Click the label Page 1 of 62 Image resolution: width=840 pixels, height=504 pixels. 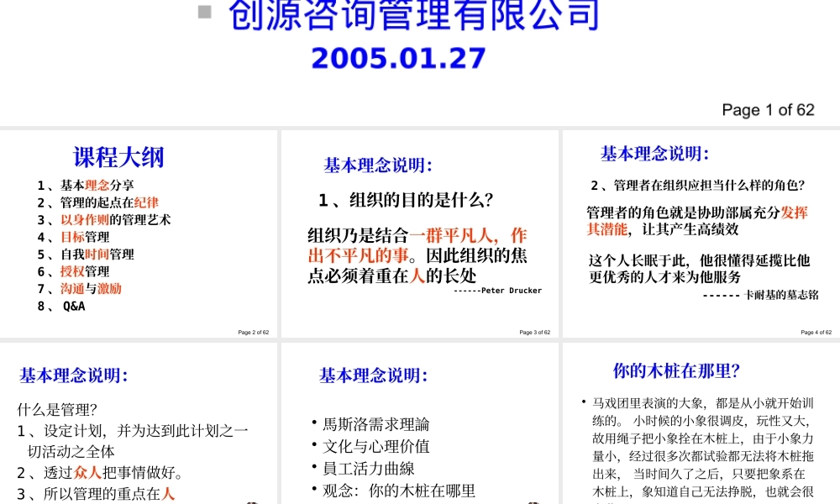(x=768, y=110)
